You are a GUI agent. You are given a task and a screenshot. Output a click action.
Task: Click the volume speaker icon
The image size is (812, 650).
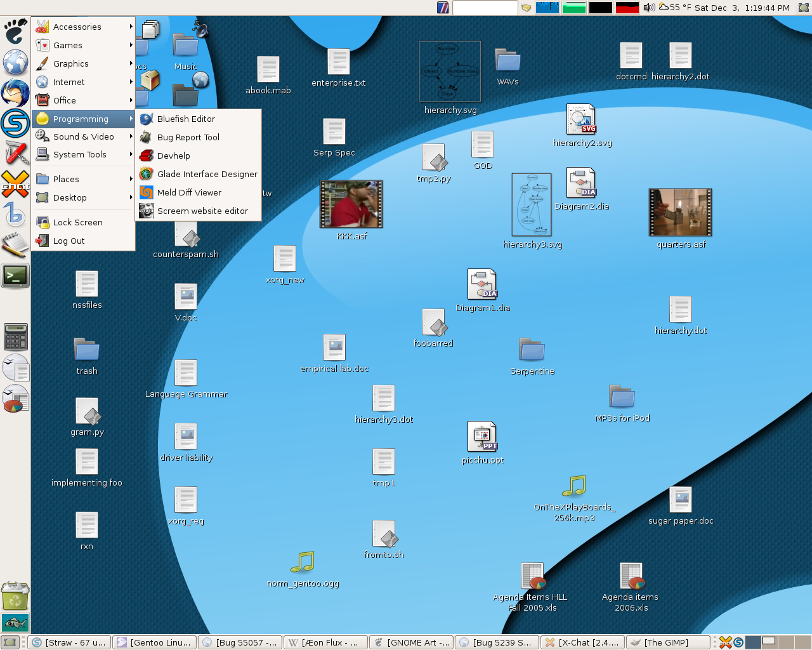click(649, 8)
